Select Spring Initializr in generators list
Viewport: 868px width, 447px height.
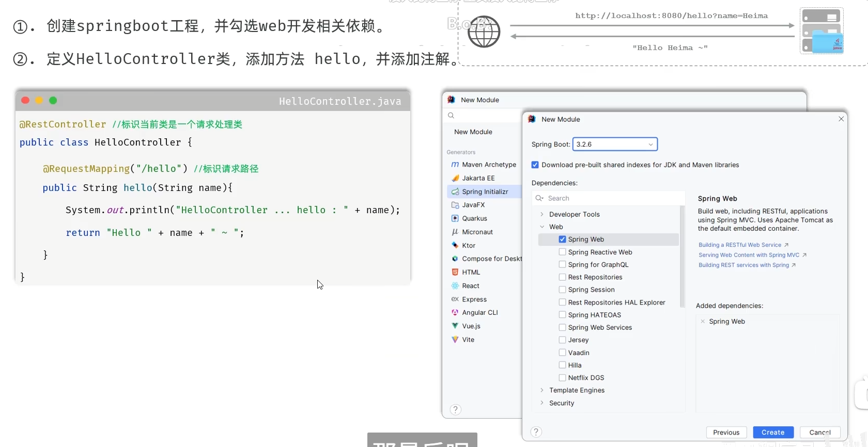(x=485, y=191)
